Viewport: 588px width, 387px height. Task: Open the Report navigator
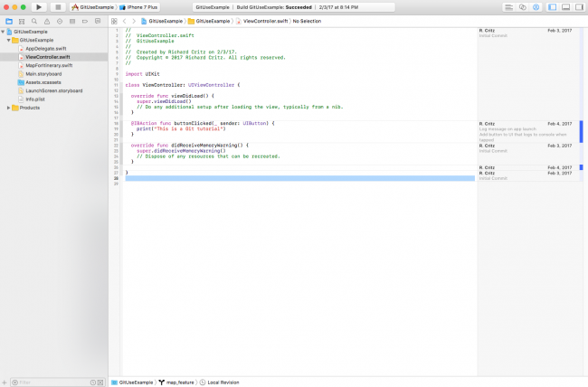[x=98, y=22]
